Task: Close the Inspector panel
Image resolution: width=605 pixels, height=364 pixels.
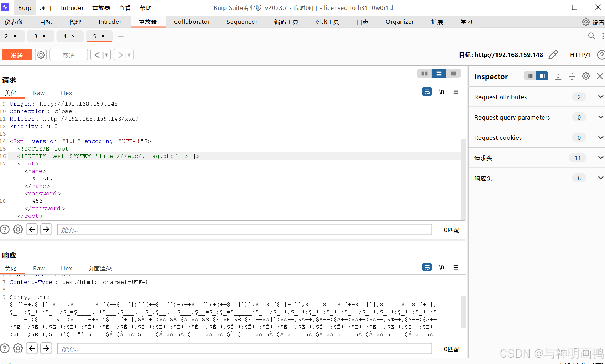Action: click(600, 76)
